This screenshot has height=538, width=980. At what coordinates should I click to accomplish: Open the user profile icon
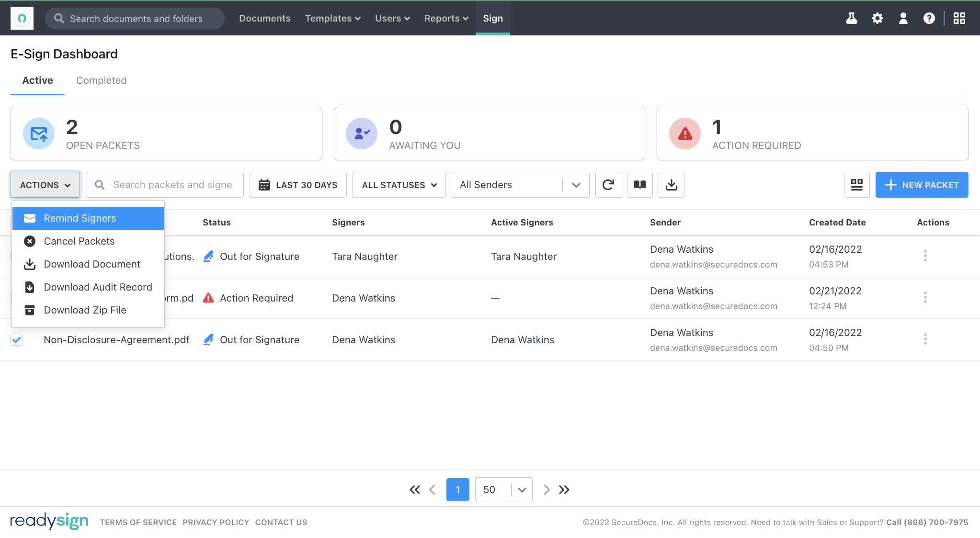click(x=903, y=18)
